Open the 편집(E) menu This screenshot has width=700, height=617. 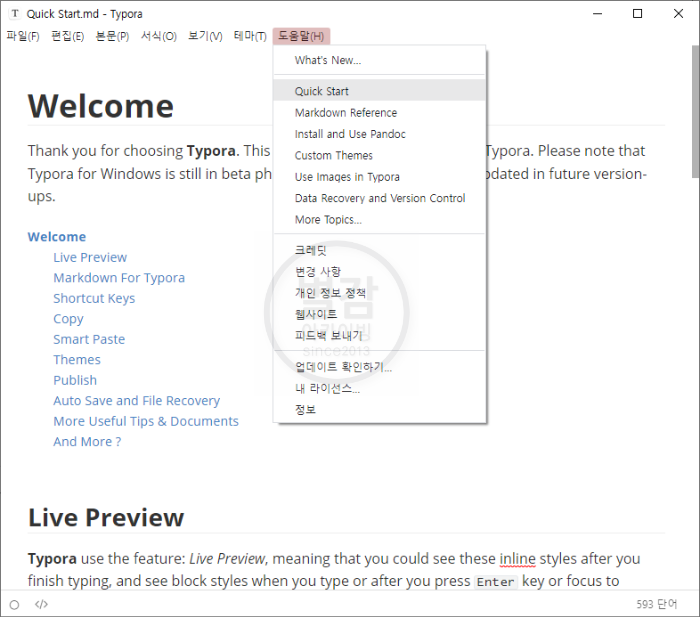click(x=67, y=36)
